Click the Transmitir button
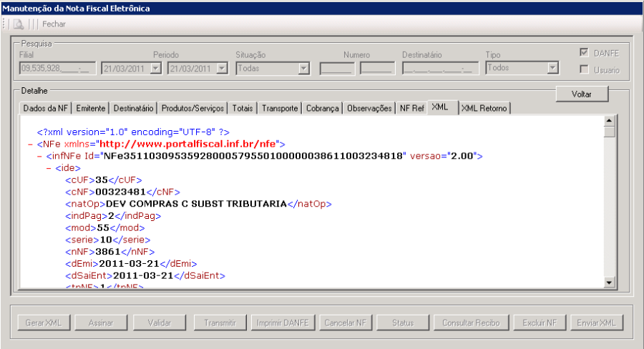Image resolution: width=644 pixels, height=349 pixels. coord(220,323)
